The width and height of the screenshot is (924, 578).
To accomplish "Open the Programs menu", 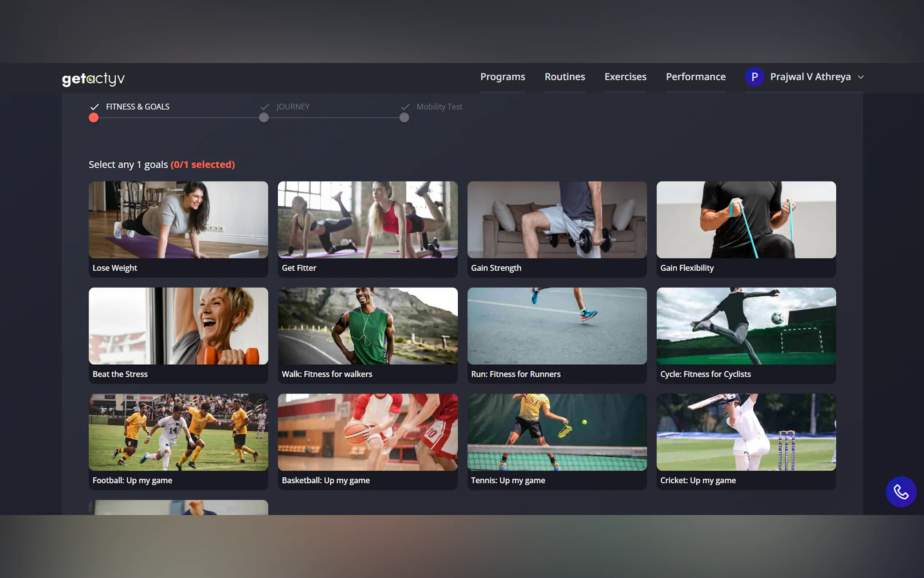I will 502,77.
